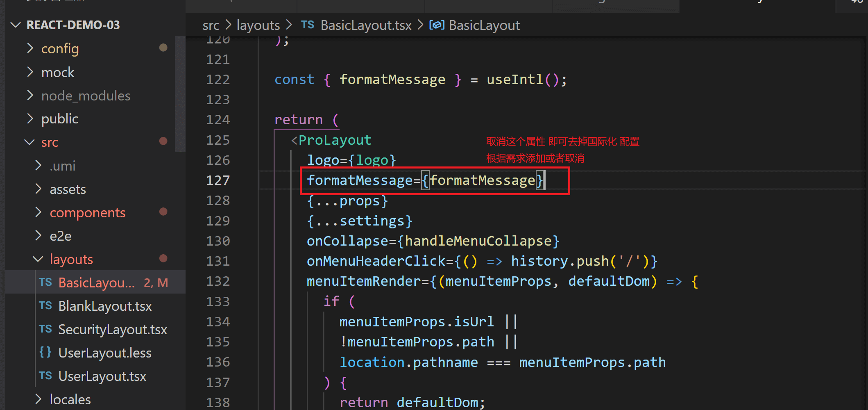Click TS icon of SecurityLayout.tsx
Image resolution: width=868 pixels, height=410 pixels.
[x=45, y=329]
